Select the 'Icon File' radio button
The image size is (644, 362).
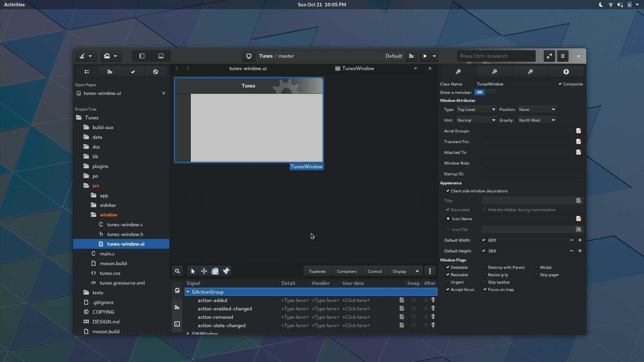tap(448, 229)
